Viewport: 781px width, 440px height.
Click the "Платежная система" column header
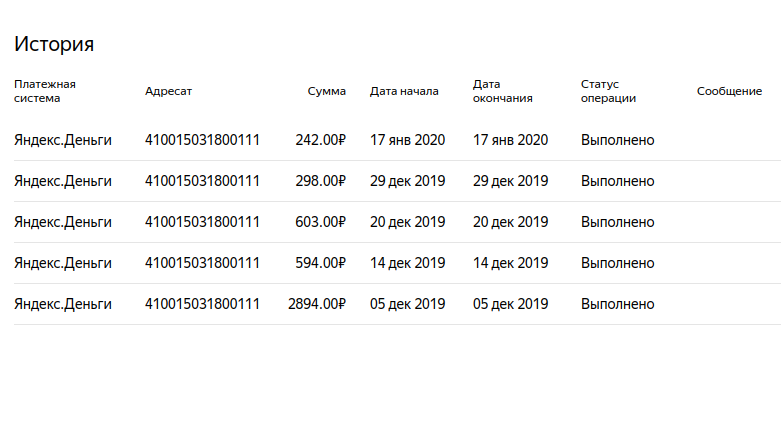(x=45, y=91)
